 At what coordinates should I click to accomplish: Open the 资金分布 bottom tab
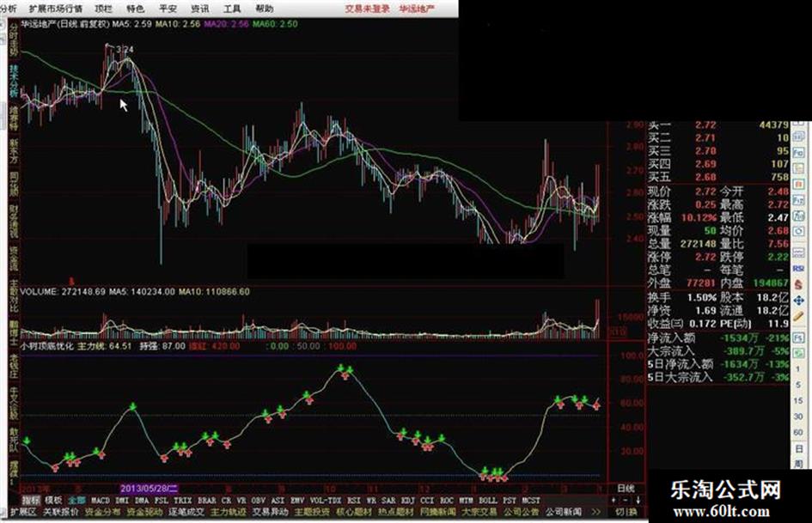(x=102, y=512)
